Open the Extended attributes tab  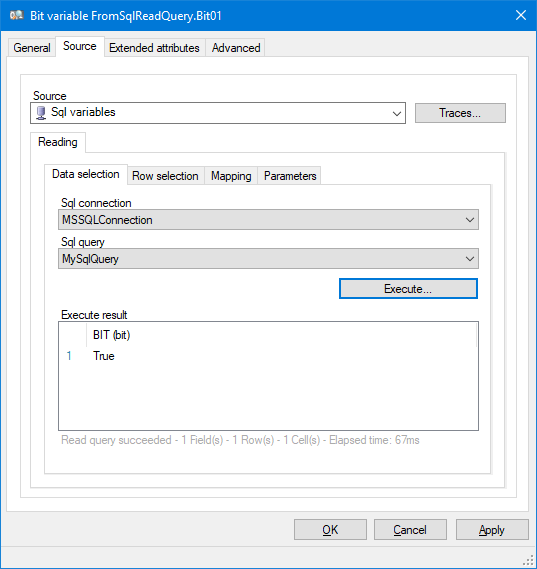point(154,48)
